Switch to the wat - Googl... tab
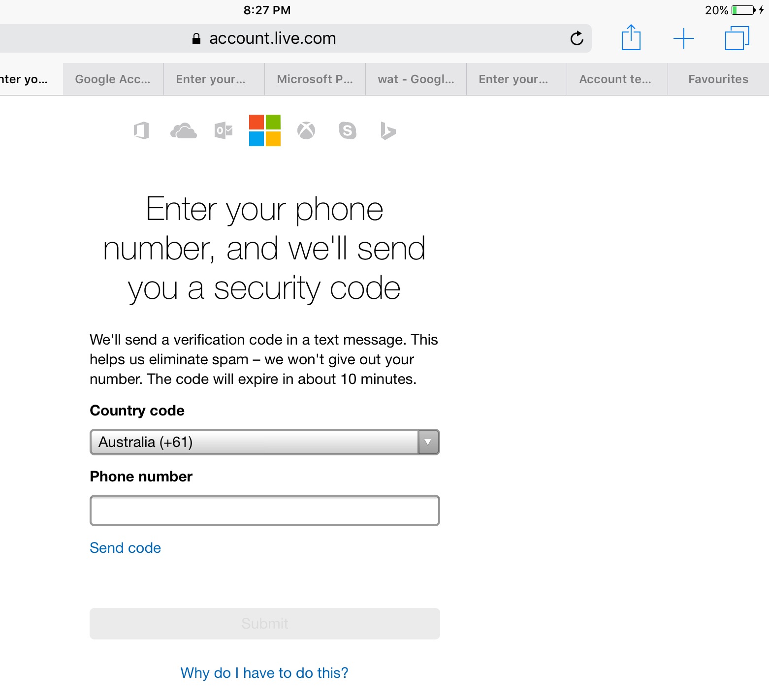The image size is (769, 700). click(416, 79)
